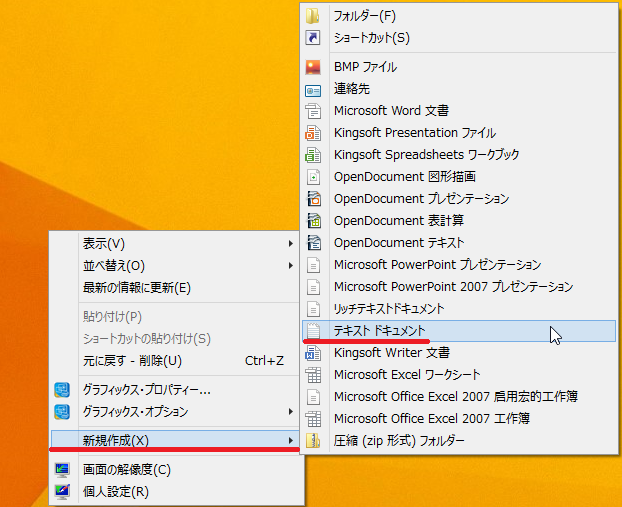Select OpenDocument テキスト entry text
622x507 pixels.
[x=399, y=243]
